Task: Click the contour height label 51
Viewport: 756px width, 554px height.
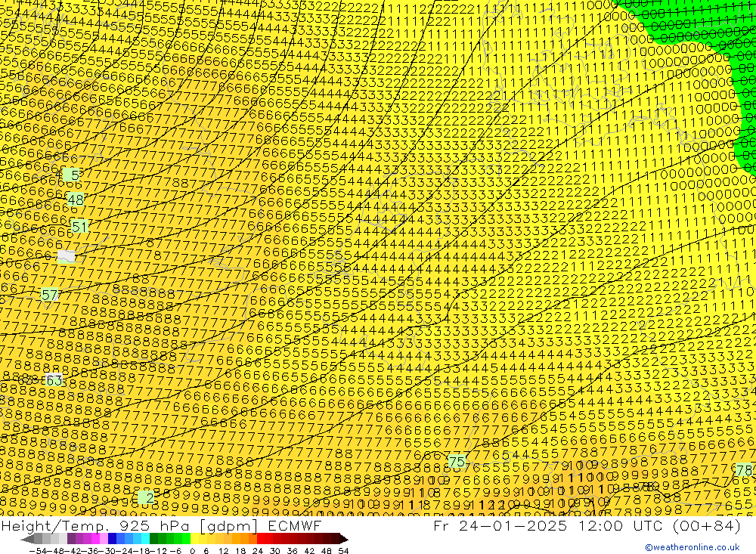Action: (79, 226)
